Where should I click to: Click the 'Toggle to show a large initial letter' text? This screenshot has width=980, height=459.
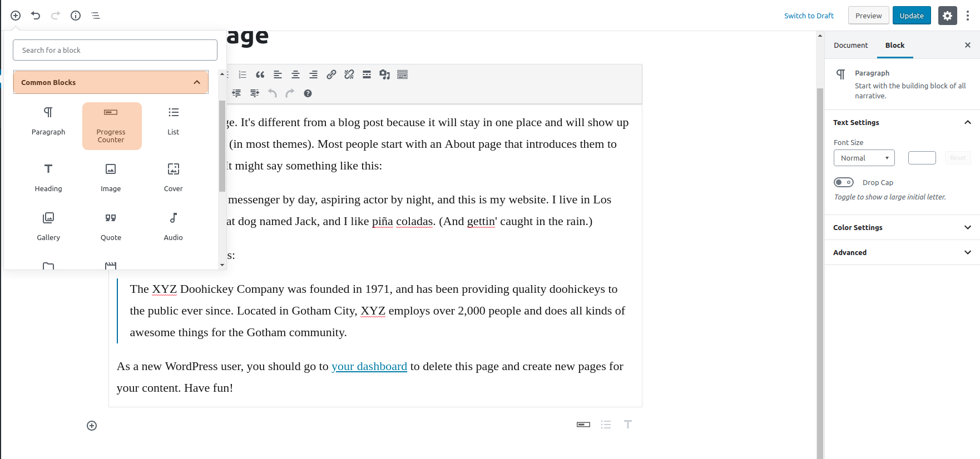890,197
